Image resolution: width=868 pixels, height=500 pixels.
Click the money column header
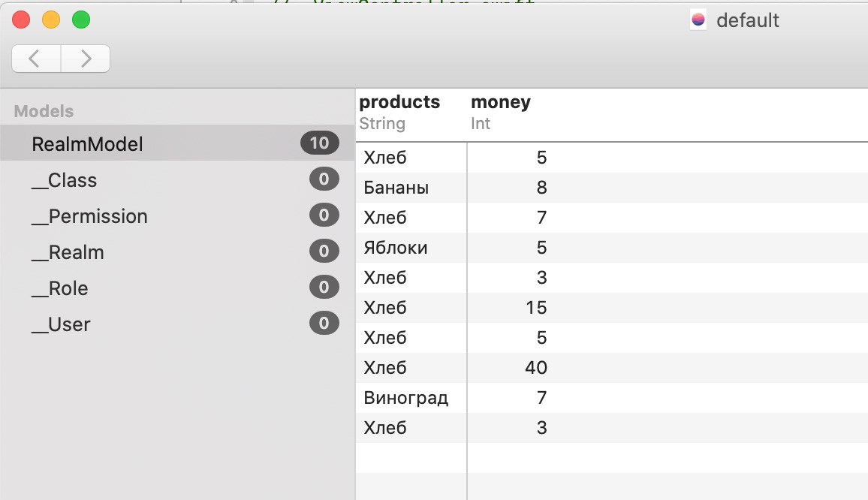(500, 102)
